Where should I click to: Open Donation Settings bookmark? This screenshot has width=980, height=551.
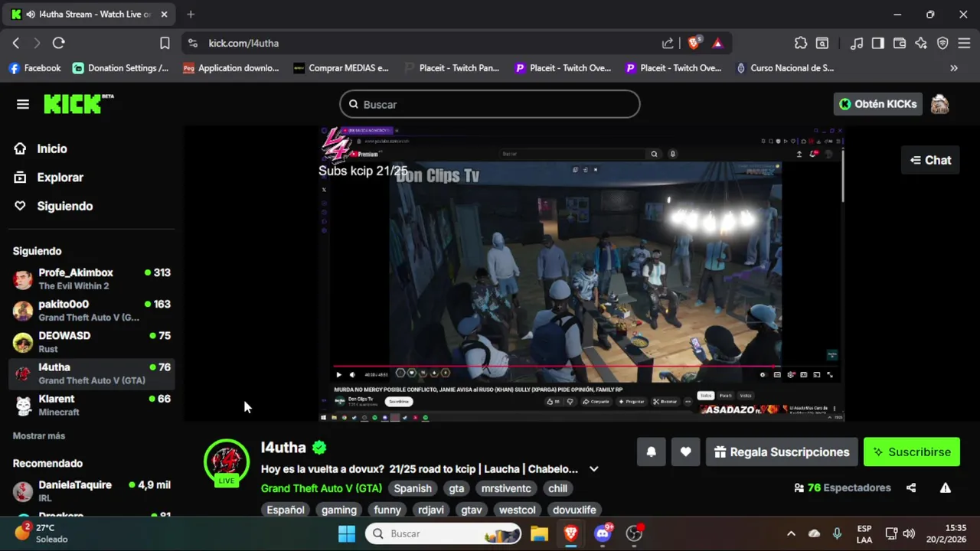click(120, 68)
